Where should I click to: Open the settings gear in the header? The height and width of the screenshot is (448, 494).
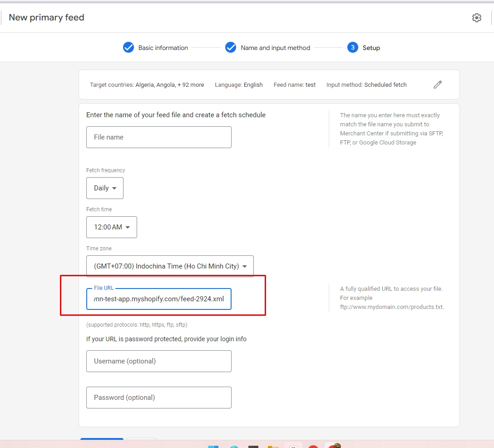(476, 18)
